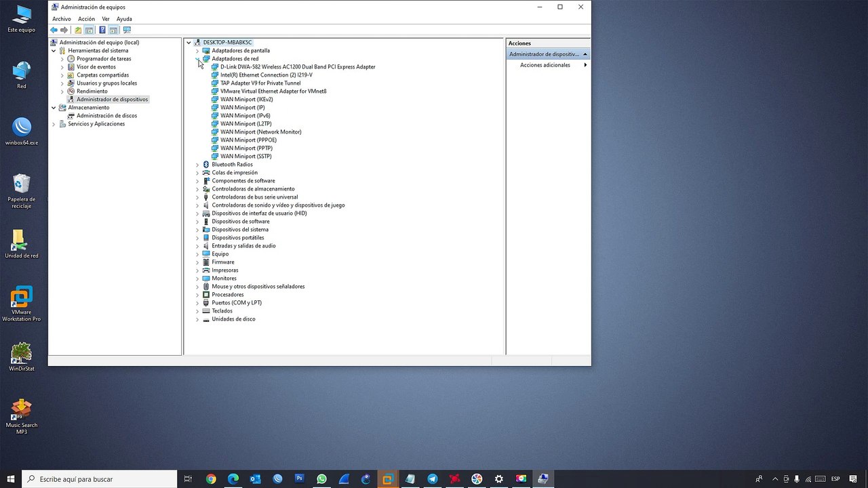Open the Acción menu
This screenshot has height=488, width=868.
(x=87, y=19)
